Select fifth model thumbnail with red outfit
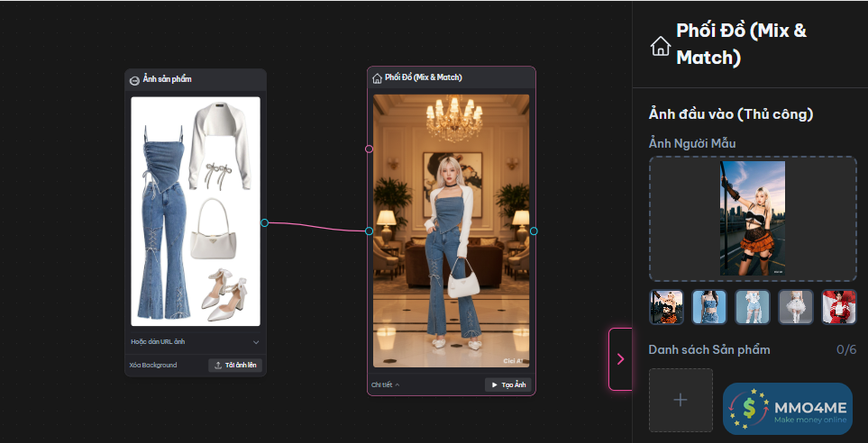This screenshot has width=868, height=443. 839,307
